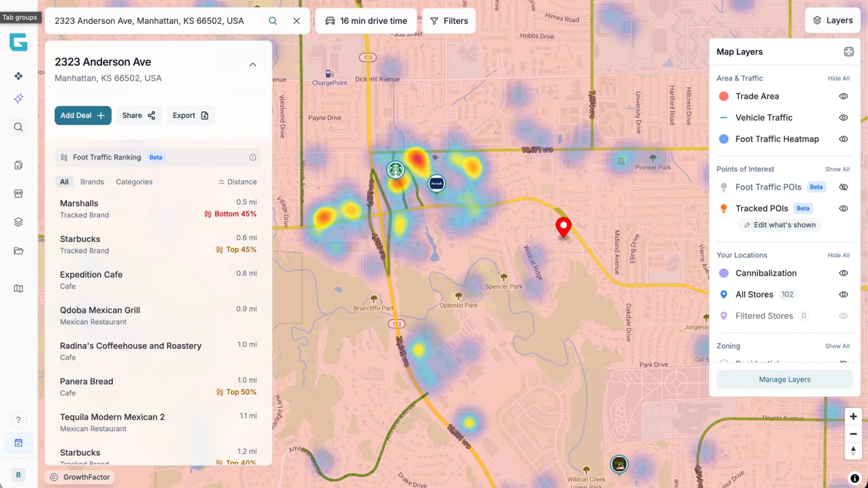This screenshot has width=868, height=488.
Task: Toggle Vehicle Traffic layer visibility
Action: click(844, 118)
